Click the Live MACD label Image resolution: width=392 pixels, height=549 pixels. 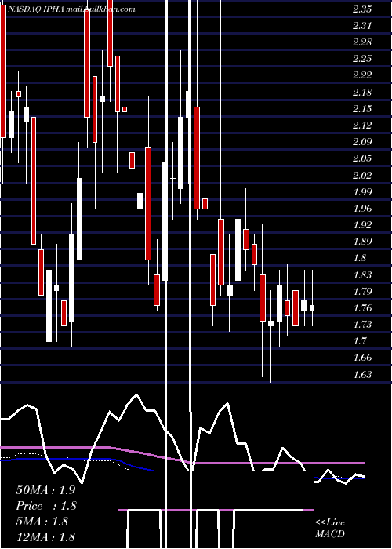pyautogui.click(x=330, y=528)
